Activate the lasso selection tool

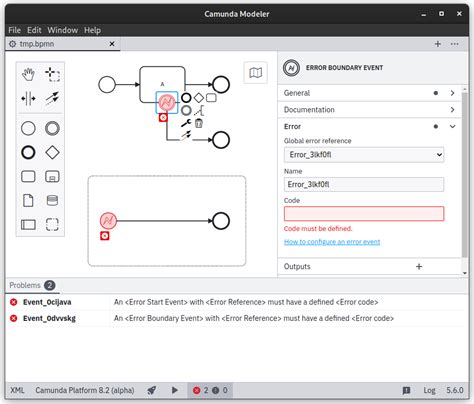point(52,74)
